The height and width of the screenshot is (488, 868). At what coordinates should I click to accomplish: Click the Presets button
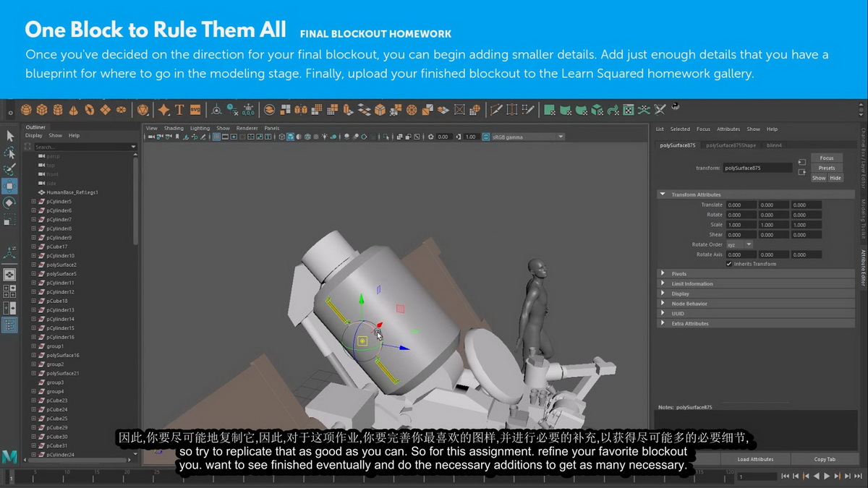tap(826, 168)
